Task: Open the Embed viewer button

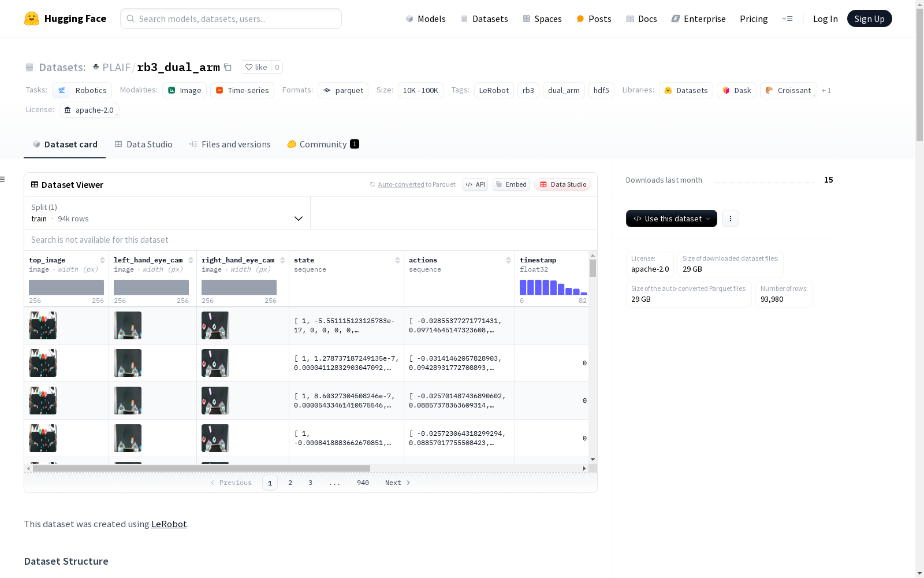Action: 511,184
